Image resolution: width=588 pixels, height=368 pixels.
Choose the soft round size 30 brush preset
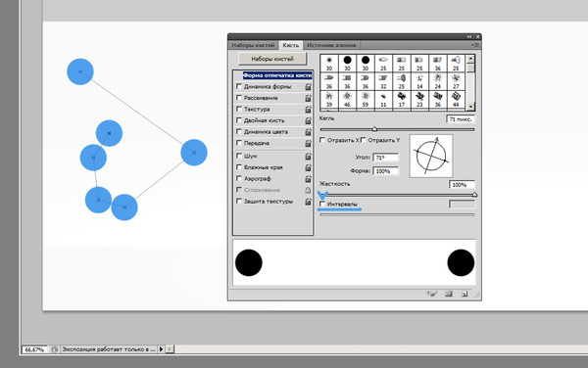pos(329,64)
